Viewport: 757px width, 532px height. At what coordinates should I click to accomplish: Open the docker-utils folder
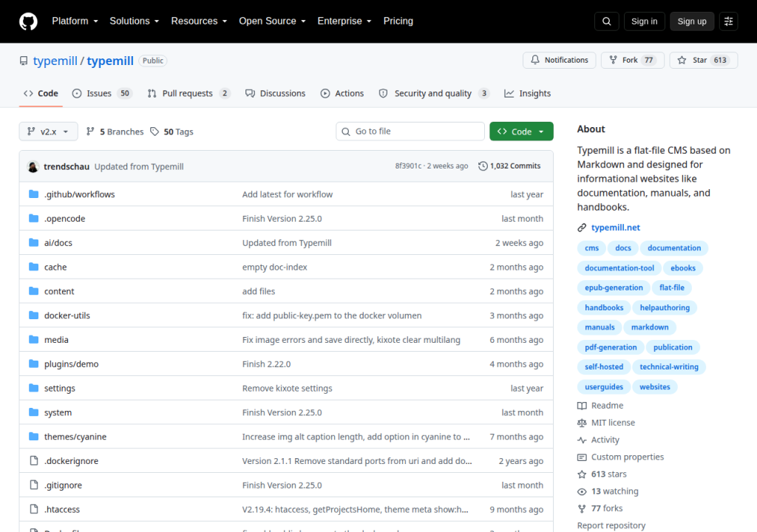pyautogui.click(x=67, y=316)
